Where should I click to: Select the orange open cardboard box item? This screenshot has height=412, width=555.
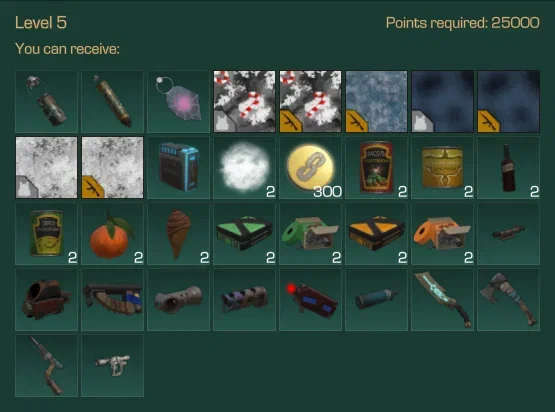[442, 234]
